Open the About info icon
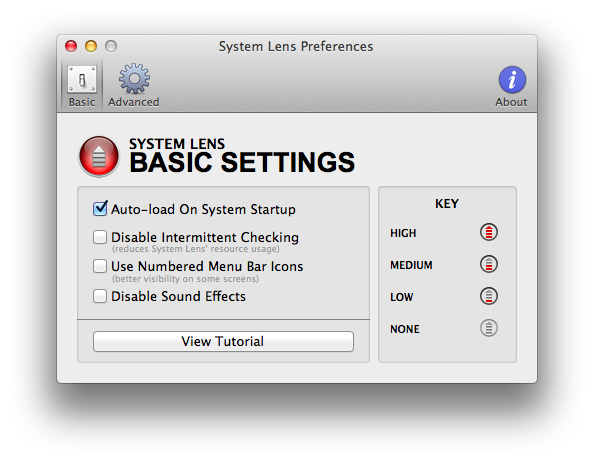This screenshot has width=594, height=462. click(512, 80)
